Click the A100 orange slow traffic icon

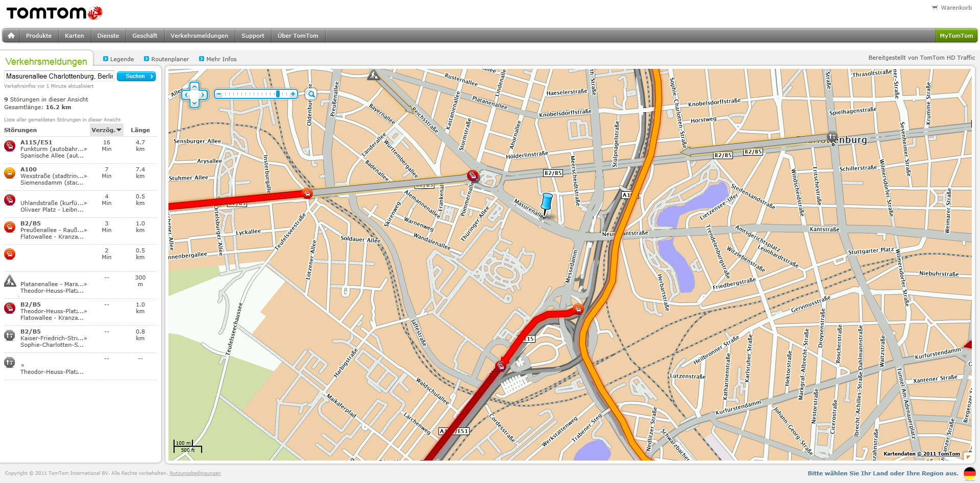pyautogui.click(x=10, y=173)
